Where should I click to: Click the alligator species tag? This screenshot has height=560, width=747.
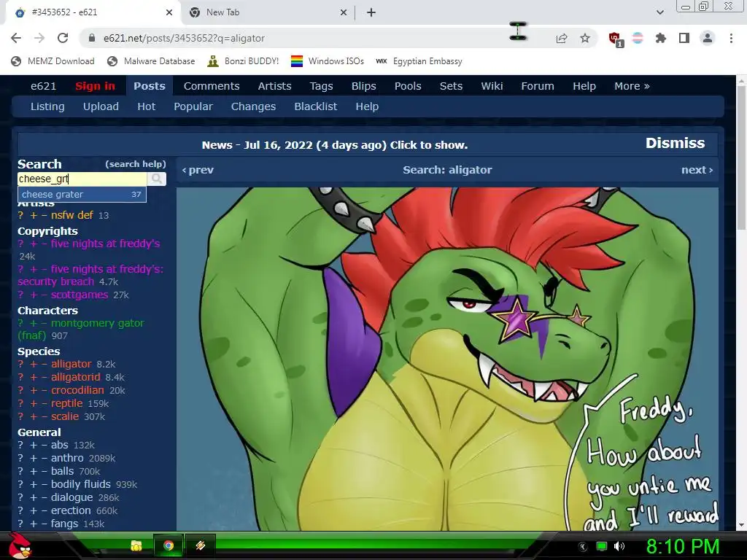pyautogui.click(x=71, y=365)
